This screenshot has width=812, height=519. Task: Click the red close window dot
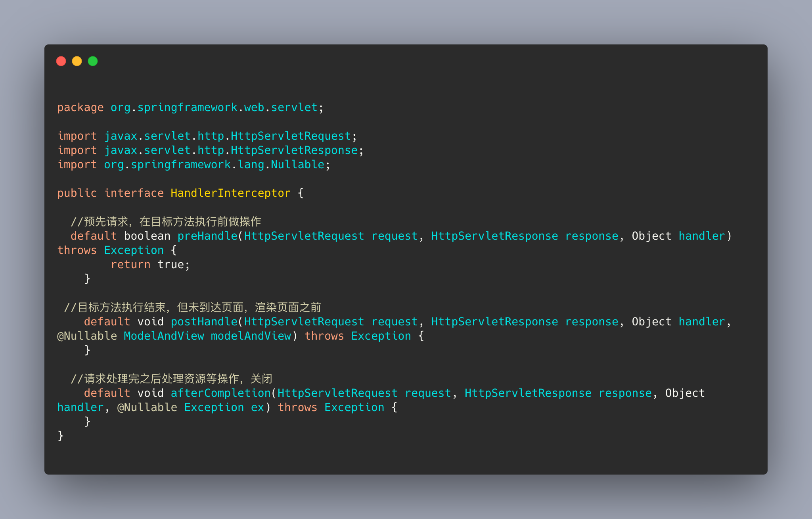61,61
